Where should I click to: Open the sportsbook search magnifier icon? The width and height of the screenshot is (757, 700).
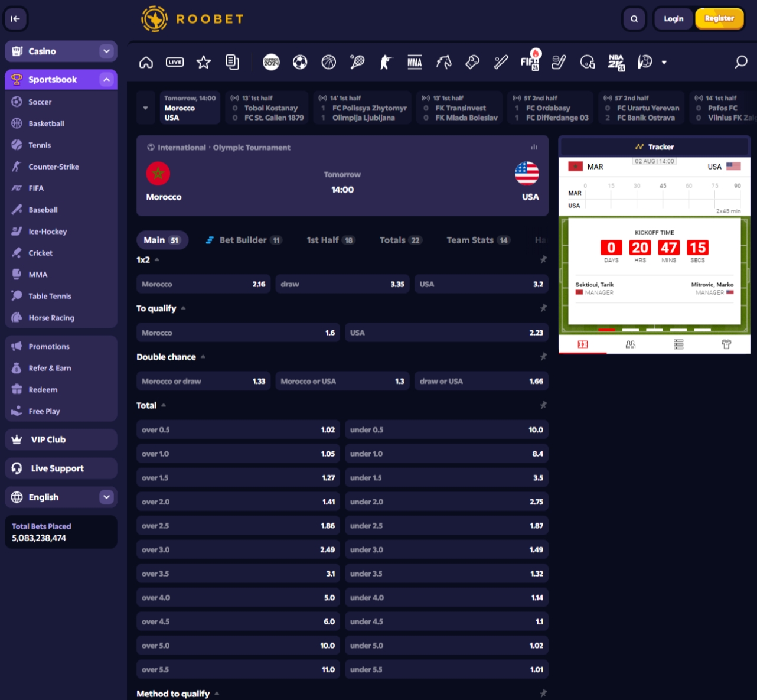pyautogui.click(x=740, y=62)
